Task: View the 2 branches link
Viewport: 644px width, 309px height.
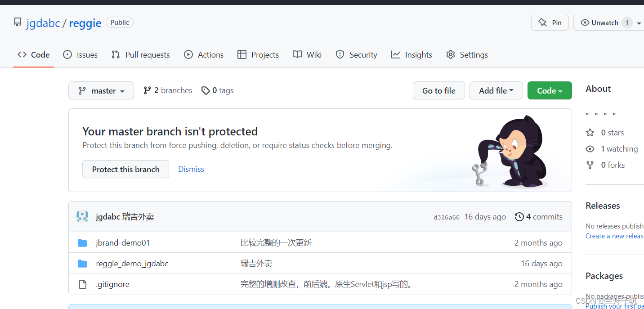Action: tap(168, 90)
